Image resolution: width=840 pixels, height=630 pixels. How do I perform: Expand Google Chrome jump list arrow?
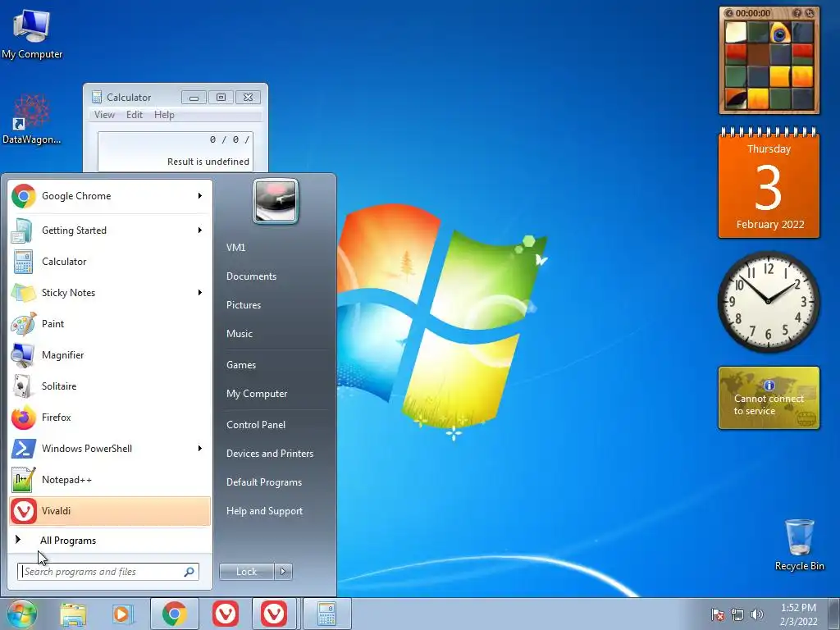pyautogui.click(x=200, y=196)
